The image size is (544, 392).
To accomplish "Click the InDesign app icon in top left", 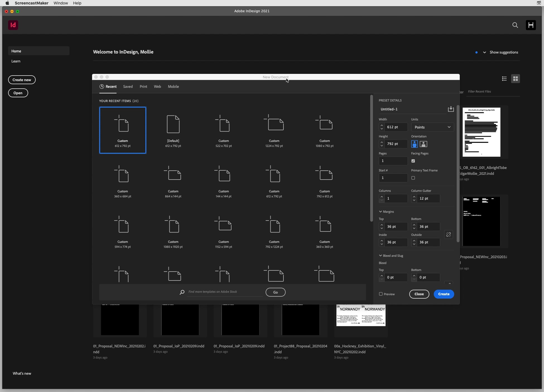I will click(x=13, y=25).
